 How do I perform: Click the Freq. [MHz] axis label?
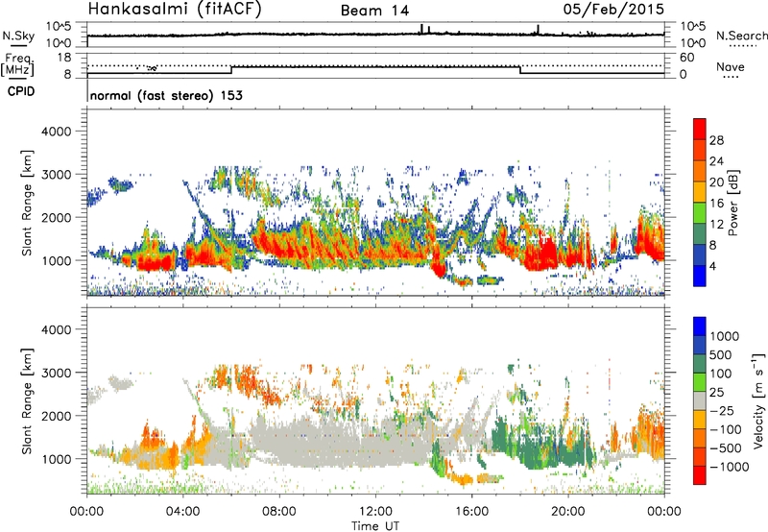(17, 64)
